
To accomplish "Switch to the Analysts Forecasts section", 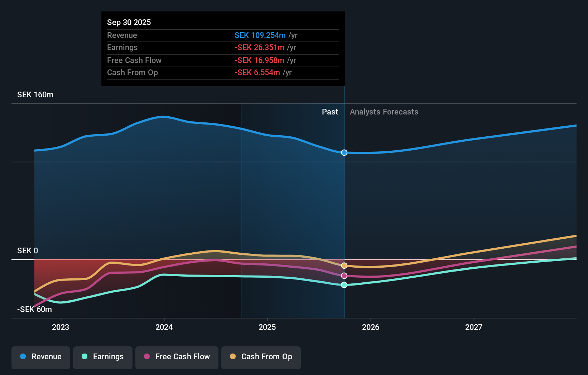I will (384, 112).
